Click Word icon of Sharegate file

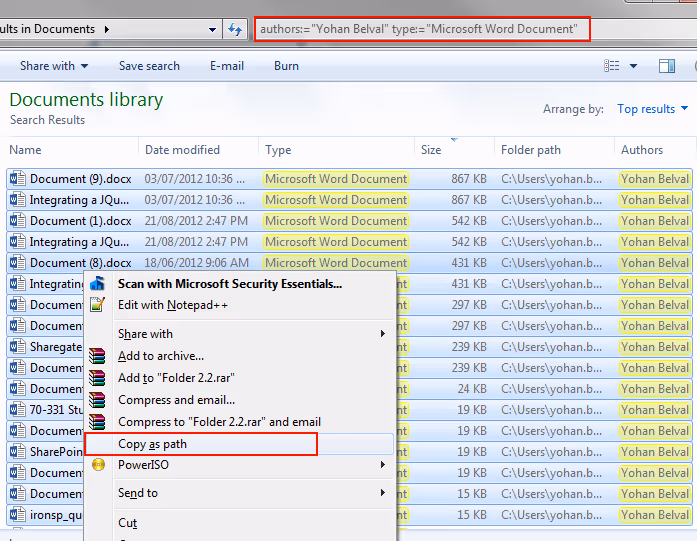(18, 346)
